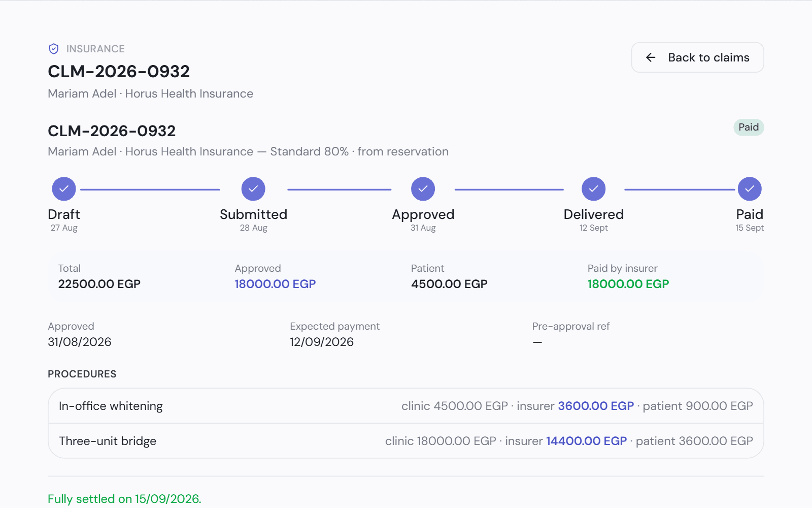Image resolution: width=812 pixels, height=508 pixels.
Task: Click the Pre-approval ref label
Action: [x=571, y=326]
